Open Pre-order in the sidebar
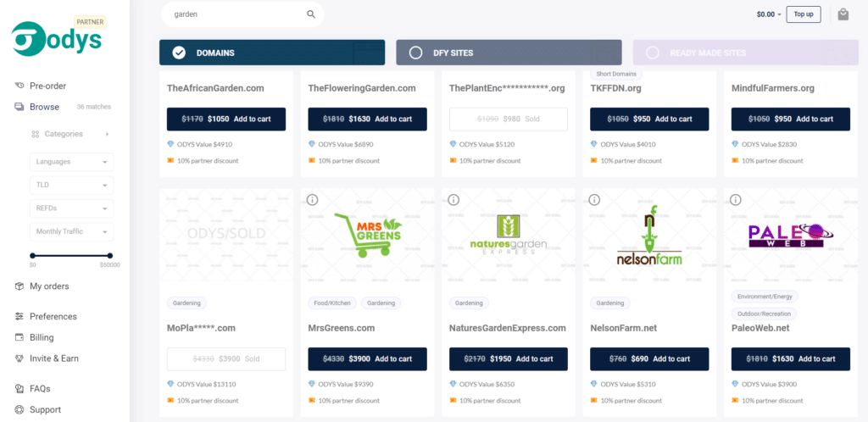The height and width of the screenshot is (422, 868). click(x=47, y=86)
